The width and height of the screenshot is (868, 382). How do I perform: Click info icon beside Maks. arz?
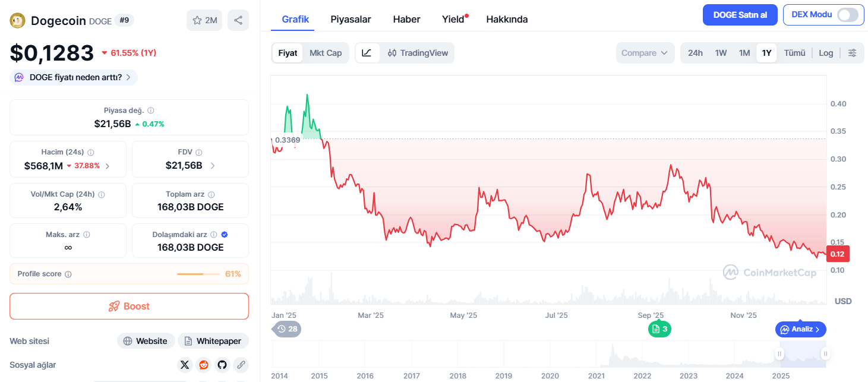point(87,235)
